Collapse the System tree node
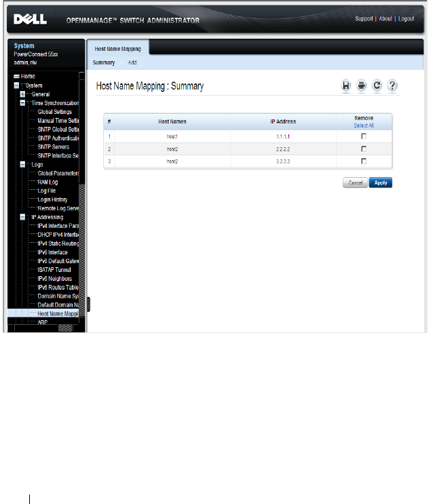This screenshot has height=504, width=435. (16, 85)
